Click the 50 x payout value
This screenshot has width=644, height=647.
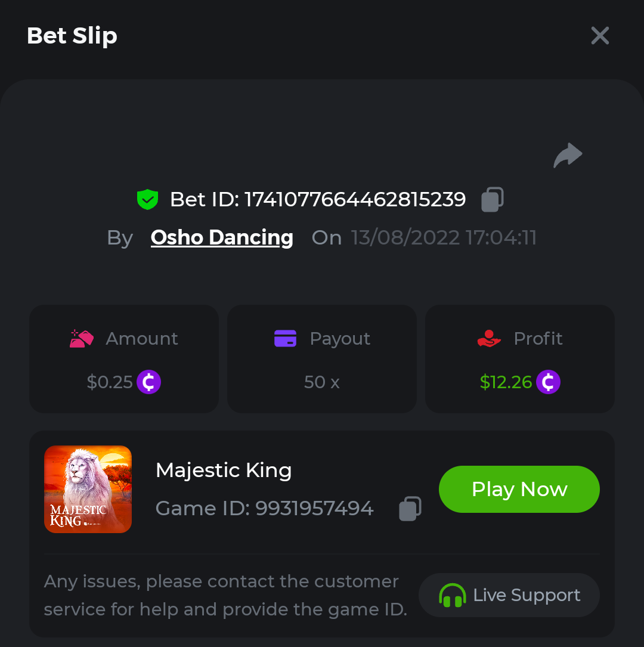[x=321, y=382]
